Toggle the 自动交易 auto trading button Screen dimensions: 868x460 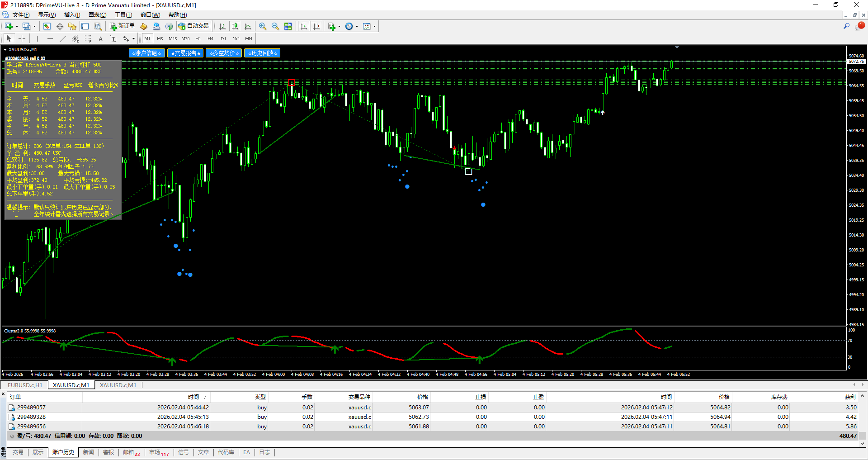[193, 26]
